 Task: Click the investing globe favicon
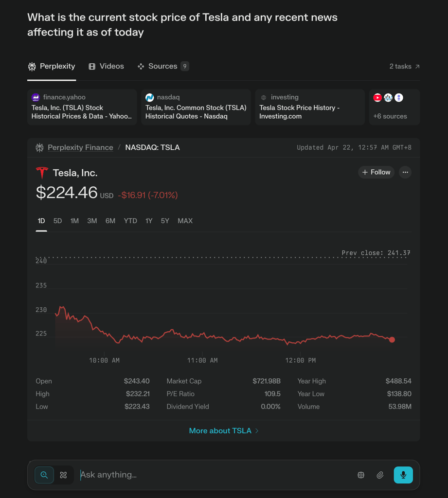click(x=263, y=97)
